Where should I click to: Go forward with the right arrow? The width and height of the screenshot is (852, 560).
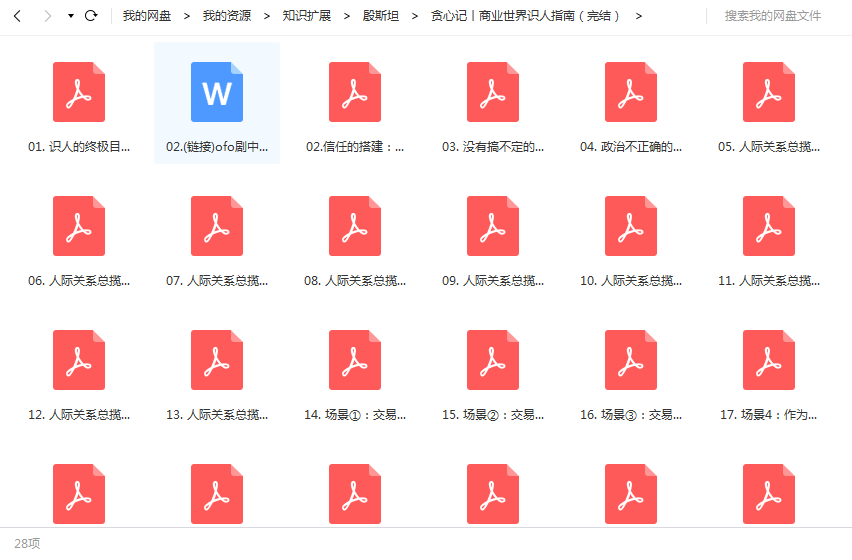[48, 16]
